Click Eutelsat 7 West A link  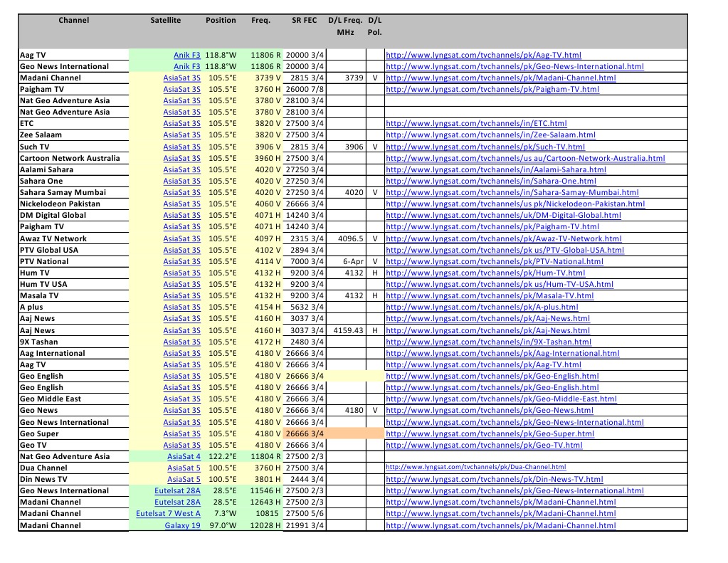click(x=168, y=513)
